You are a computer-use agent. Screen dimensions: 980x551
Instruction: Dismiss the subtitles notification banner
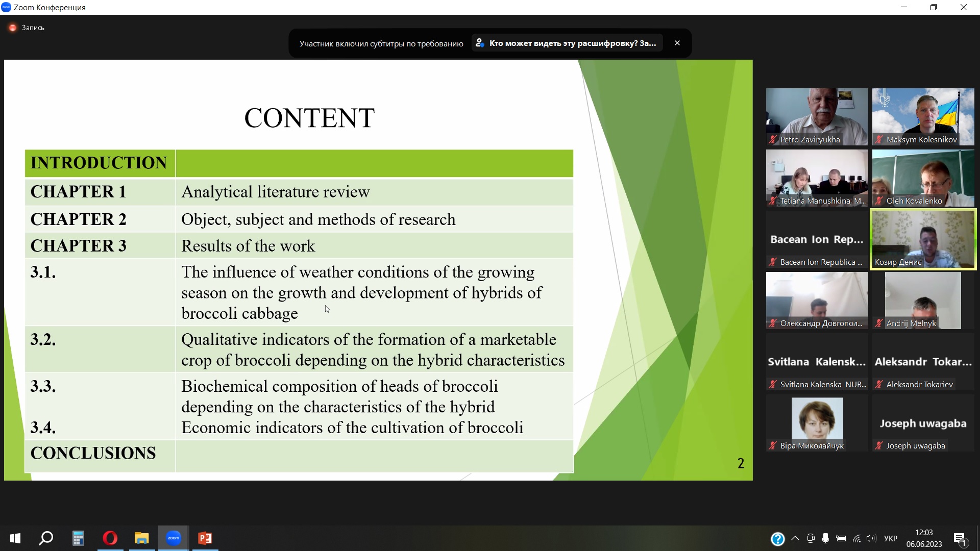coord(677,43)
